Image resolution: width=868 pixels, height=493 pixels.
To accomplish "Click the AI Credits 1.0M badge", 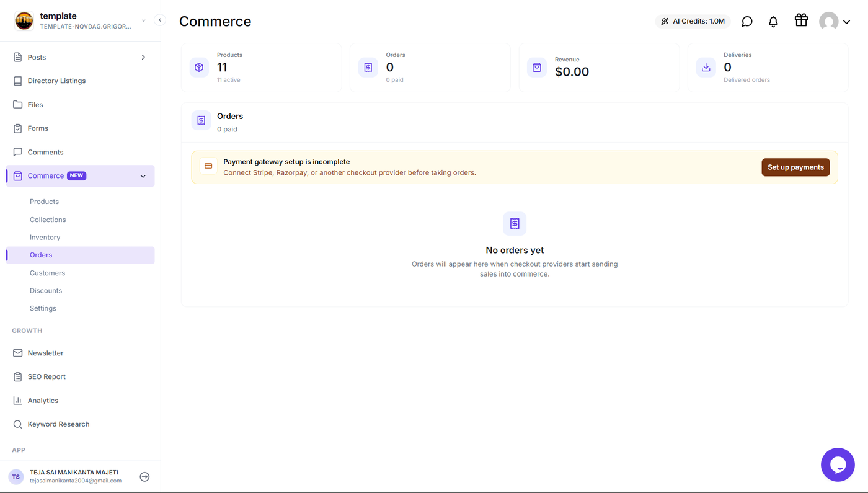I will 693,21.
